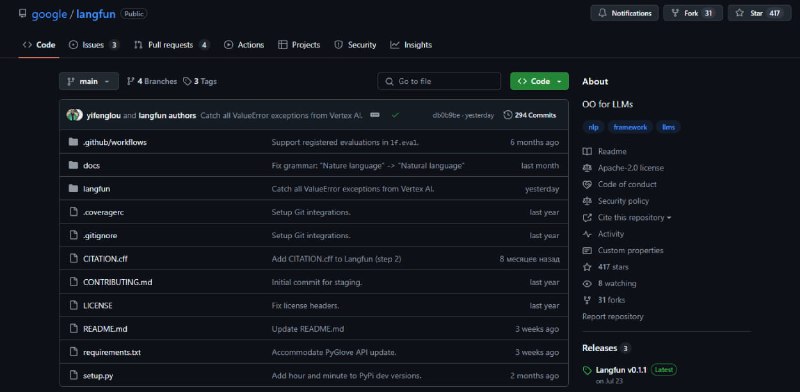Open commit 'Fix grammar: Nature language' message
The height and width of the screenshot is (392, 800).
(x=368, y=165)
